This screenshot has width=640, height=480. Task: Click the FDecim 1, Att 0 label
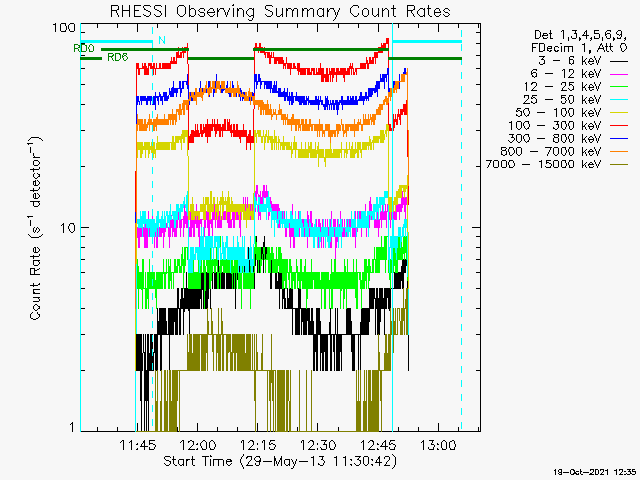click(x=579, y=48)
